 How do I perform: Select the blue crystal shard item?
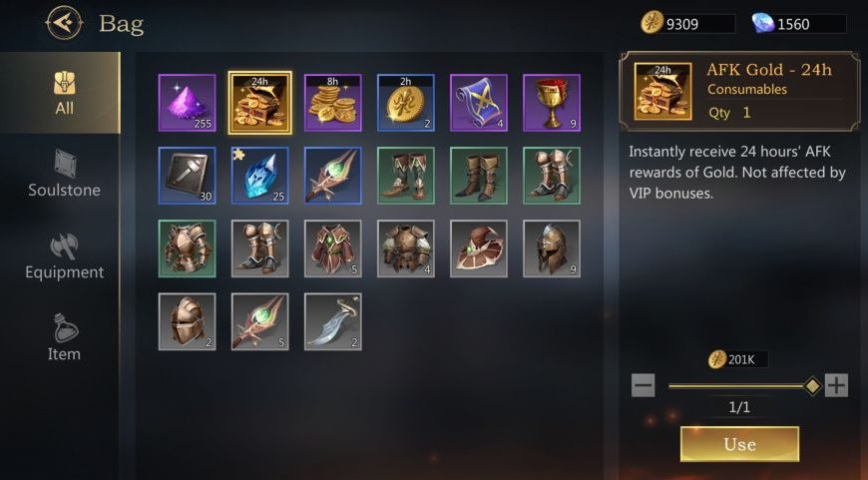260,176
